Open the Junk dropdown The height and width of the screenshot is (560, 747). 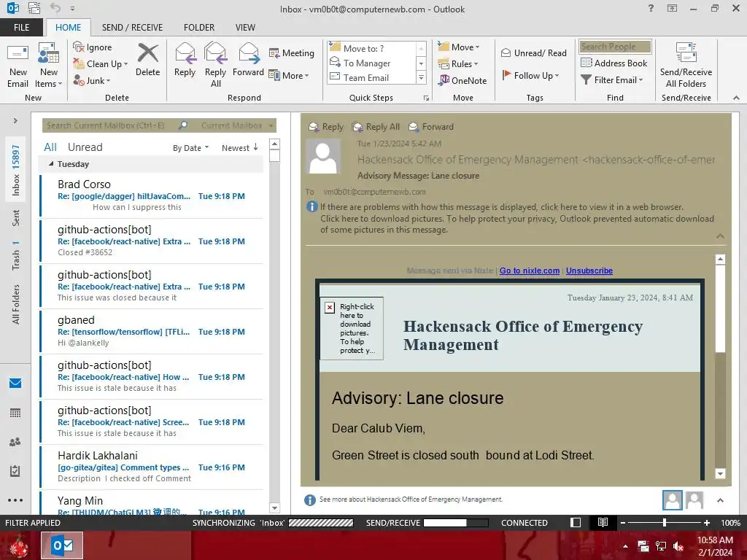[92, 80]
